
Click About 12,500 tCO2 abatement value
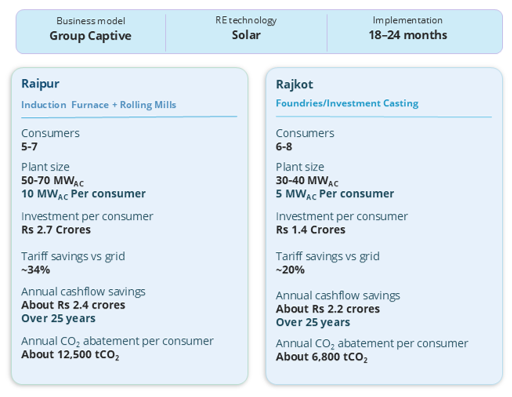pos(70,355)
